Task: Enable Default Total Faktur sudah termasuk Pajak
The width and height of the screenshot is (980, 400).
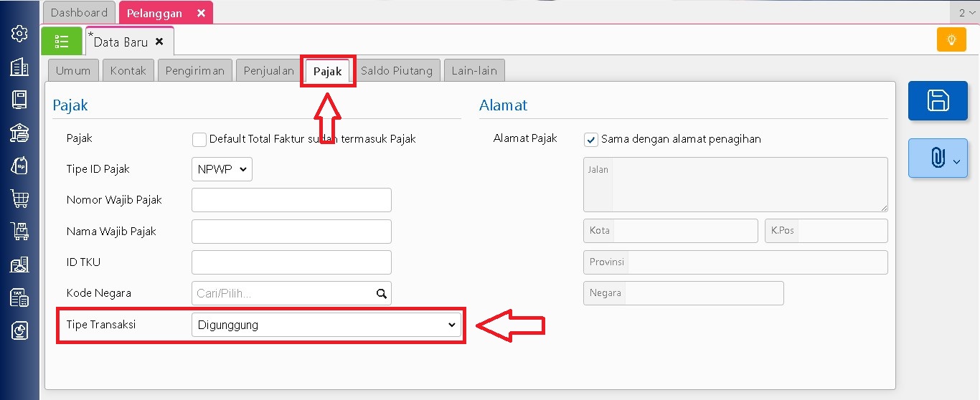Action: 199,139
